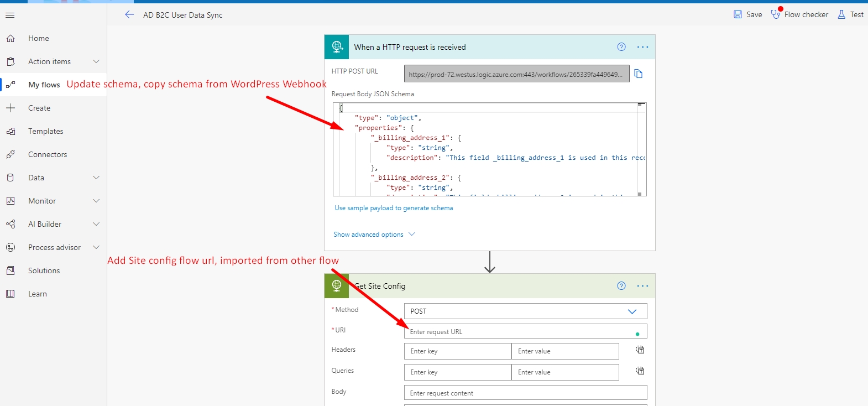
Task: Click the HTTP POST URL field
Action: pos(516,74)
